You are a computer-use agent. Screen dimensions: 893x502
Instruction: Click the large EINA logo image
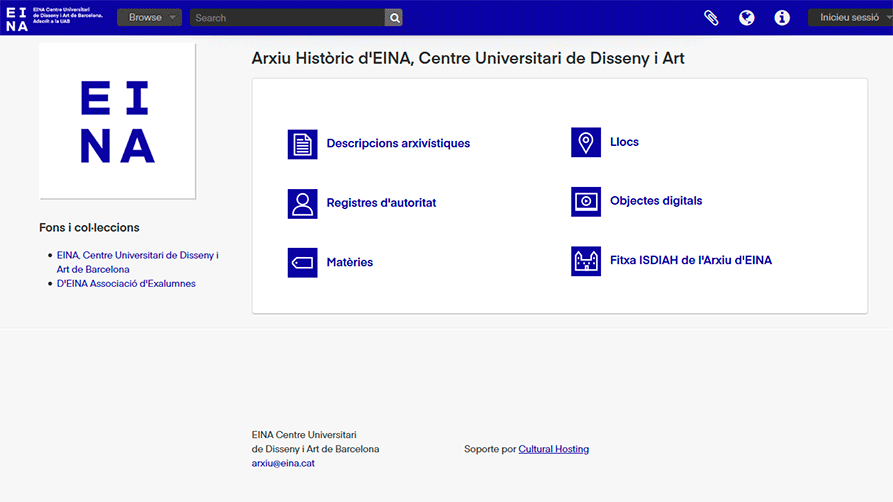click(x=117, y=121)
